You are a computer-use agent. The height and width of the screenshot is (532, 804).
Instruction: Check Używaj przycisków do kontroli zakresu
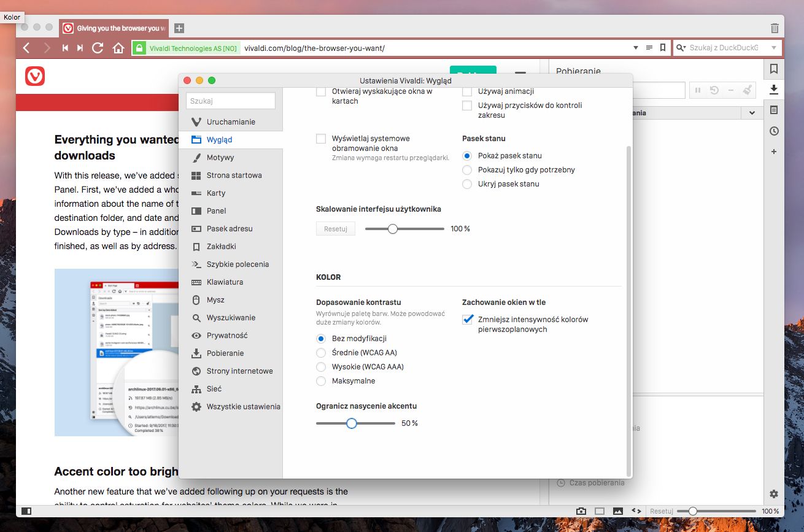pos(467,106)
